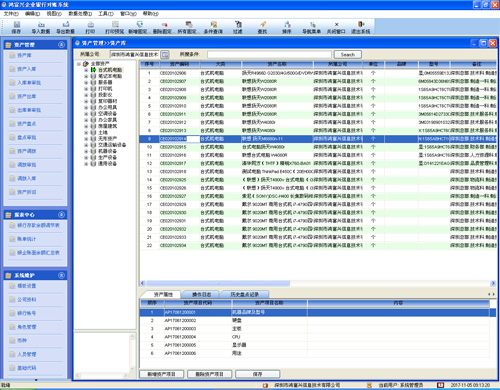Click the 新增固定 add fixed asset icon
Image resolution: width=500 pixels, height=390 pixels.
139,24
